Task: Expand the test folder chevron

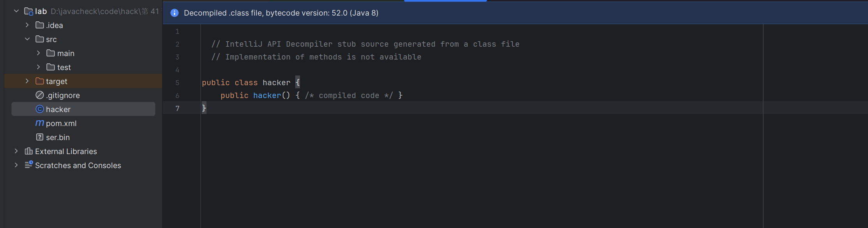Action: pyautogui.click(x=38, y=67)
